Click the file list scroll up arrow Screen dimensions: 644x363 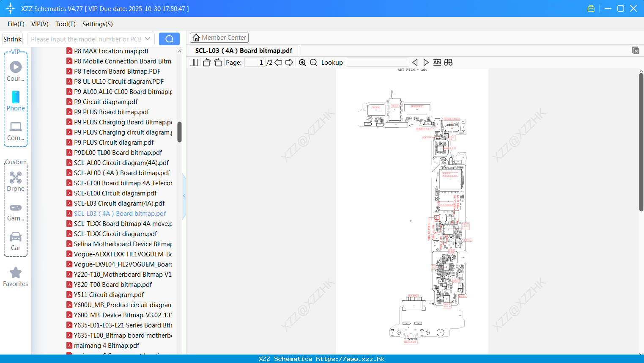coord(179,51)
